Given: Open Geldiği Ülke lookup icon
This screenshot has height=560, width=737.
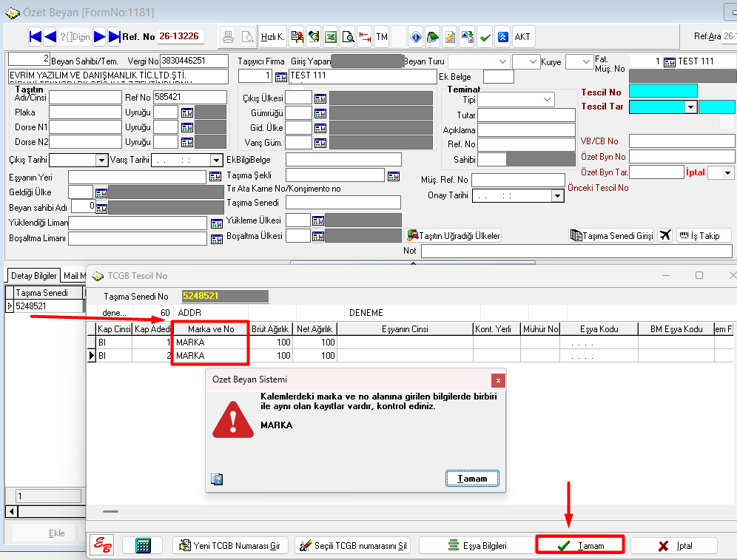Looking at the screenshot, I should pyautogui.click(x=101, y=193).
